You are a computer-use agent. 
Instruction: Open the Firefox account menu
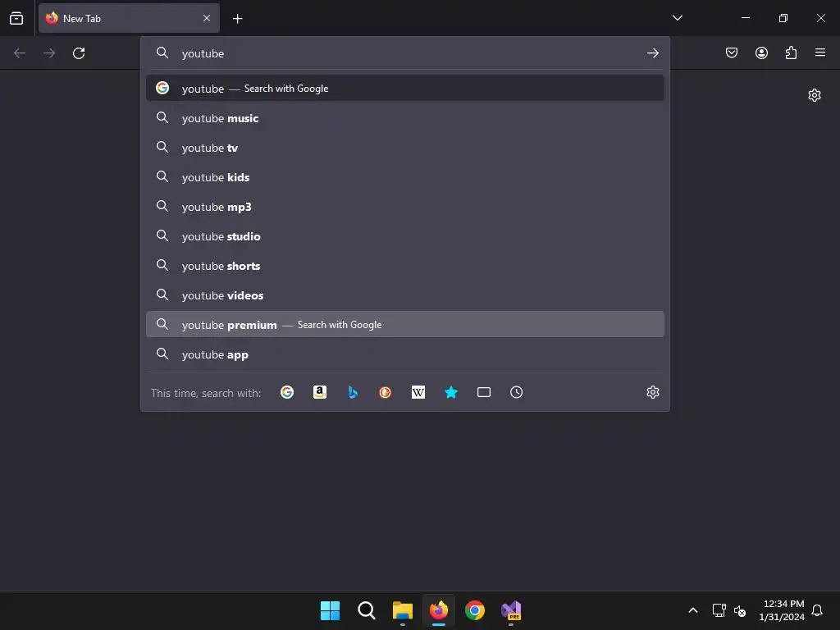(761, 52)
